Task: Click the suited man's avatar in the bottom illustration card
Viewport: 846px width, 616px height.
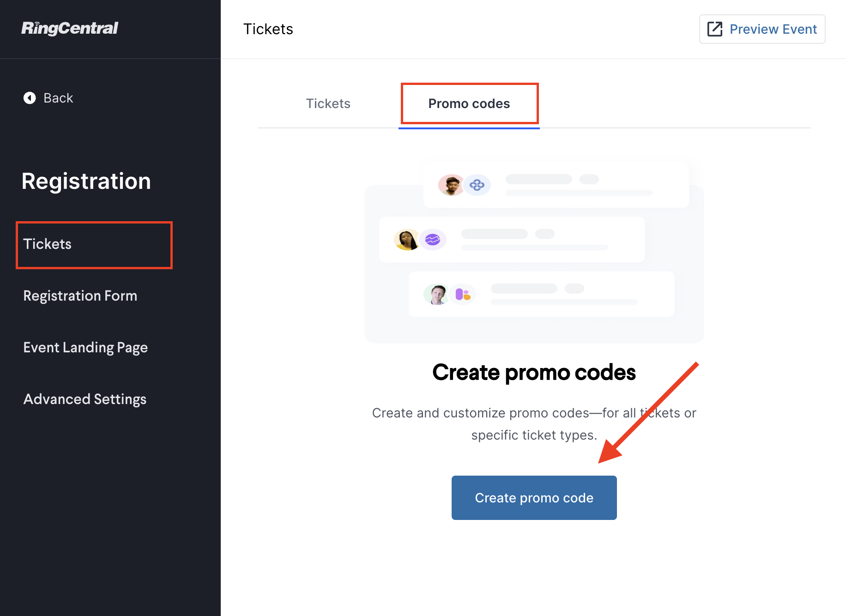Action: (x=436, y=294)
